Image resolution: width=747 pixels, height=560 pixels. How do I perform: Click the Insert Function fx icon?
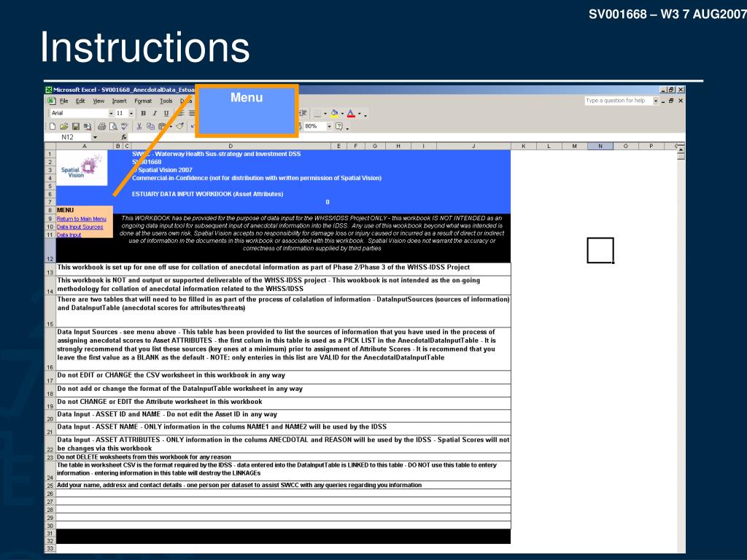click(x=124, y=137)
